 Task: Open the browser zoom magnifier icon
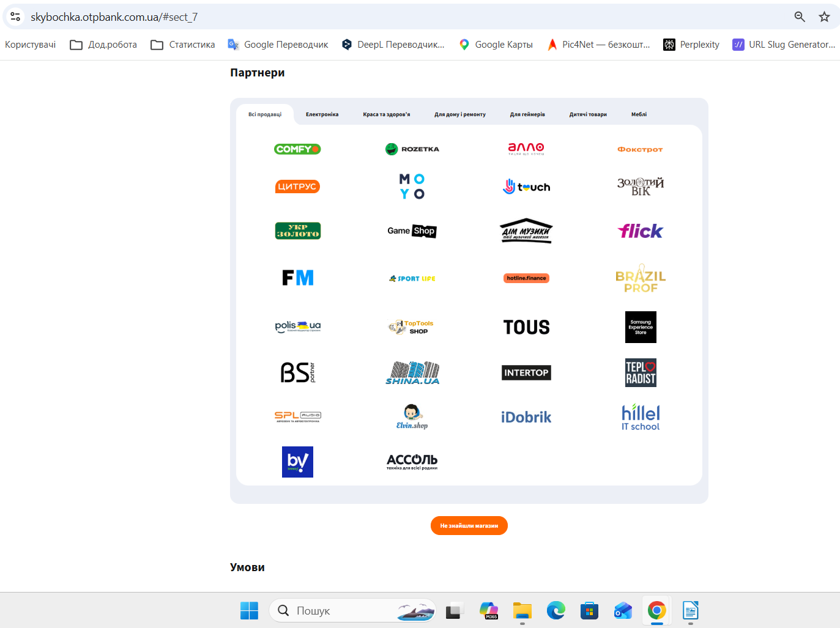800,17
